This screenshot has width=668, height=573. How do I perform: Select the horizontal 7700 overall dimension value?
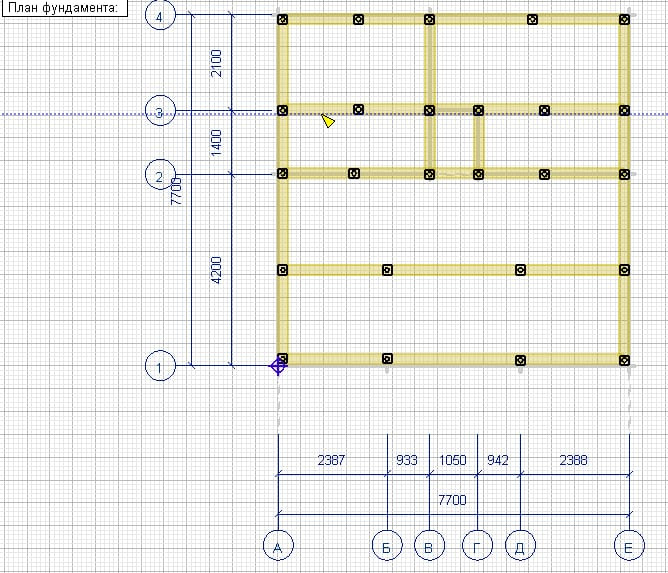(x=452, y=500)
